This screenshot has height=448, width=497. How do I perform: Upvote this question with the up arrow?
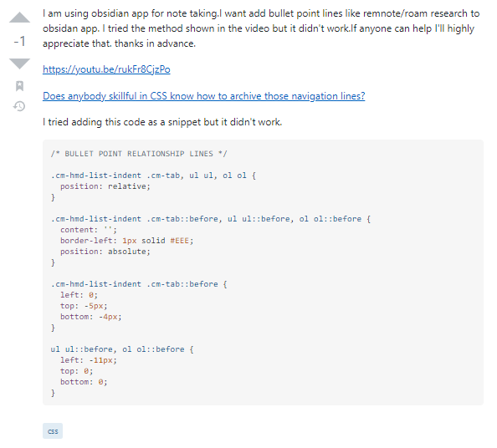[x=19, y=18]
